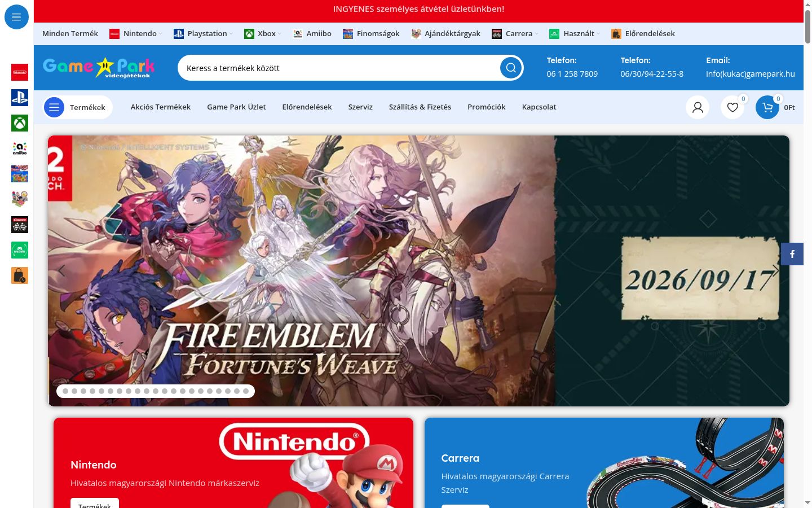Image resolution: width=812 pixels, height=508 pixels.
Task: Open Promóciók menu item
Action: [487, 107]
